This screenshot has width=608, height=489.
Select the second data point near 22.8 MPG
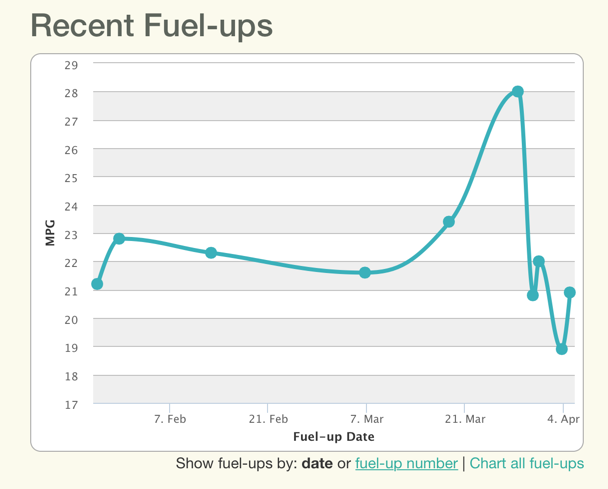[x=119, y=239]
